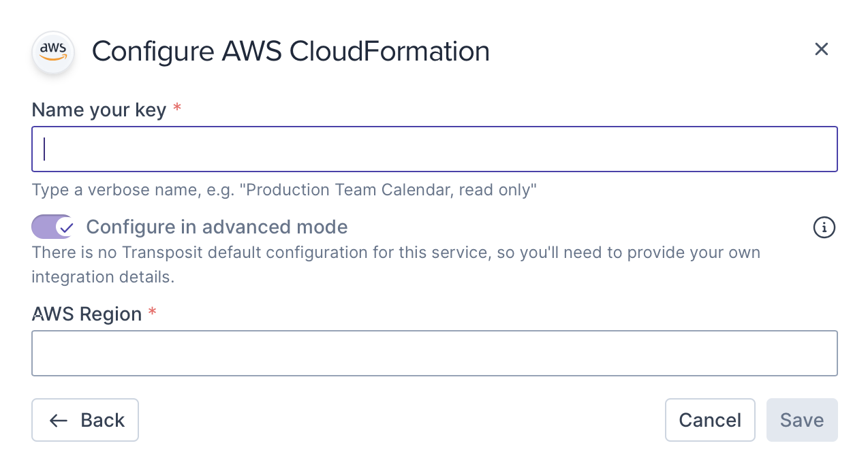868x471 pixels.
Task: Go back with the Back button
Action: point(85,420)
